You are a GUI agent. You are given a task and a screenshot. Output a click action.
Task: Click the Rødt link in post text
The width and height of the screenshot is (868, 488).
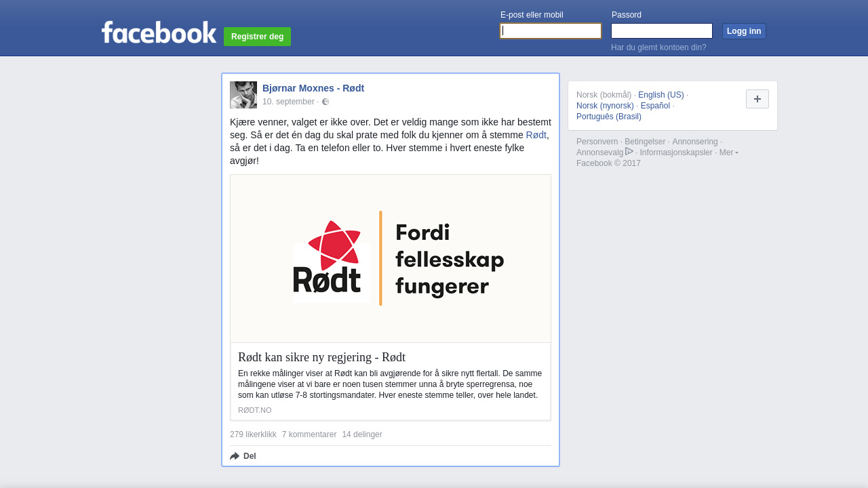pos(536,135)
